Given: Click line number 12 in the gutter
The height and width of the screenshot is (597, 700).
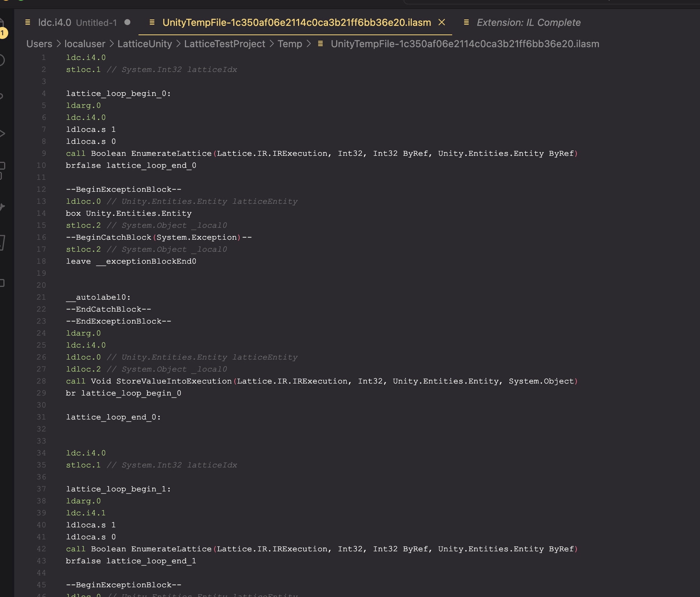Looking at the screenshot, I should point(41,190).
